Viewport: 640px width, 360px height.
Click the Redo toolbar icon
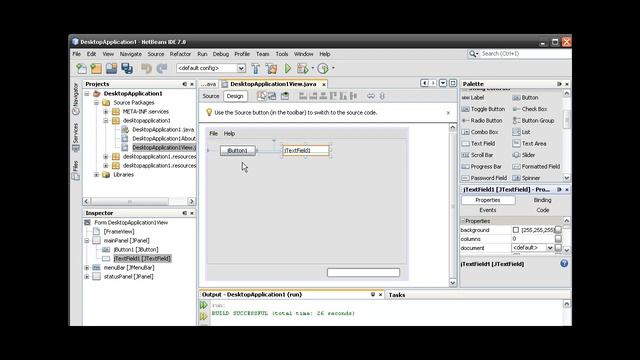(162, 68)
